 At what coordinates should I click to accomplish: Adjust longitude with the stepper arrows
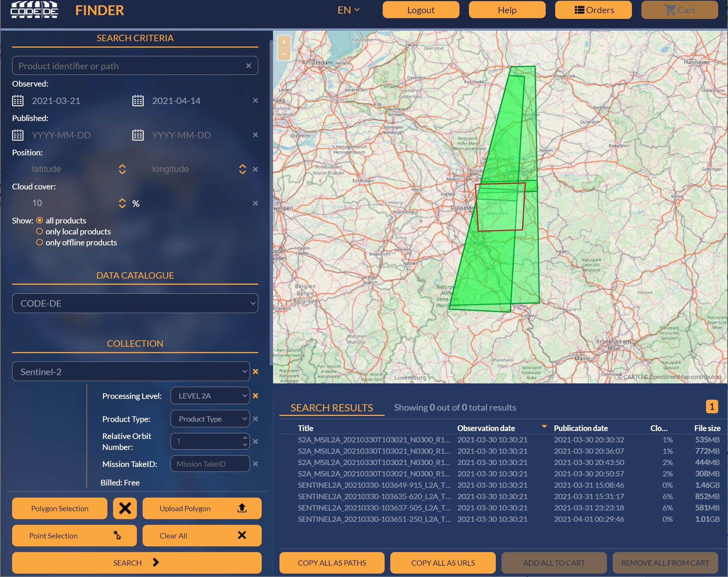(x=242, y=169)
